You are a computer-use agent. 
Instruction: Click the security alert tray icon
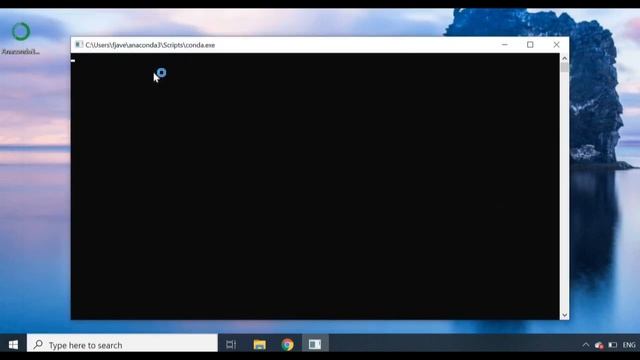[x=599, y=345]
